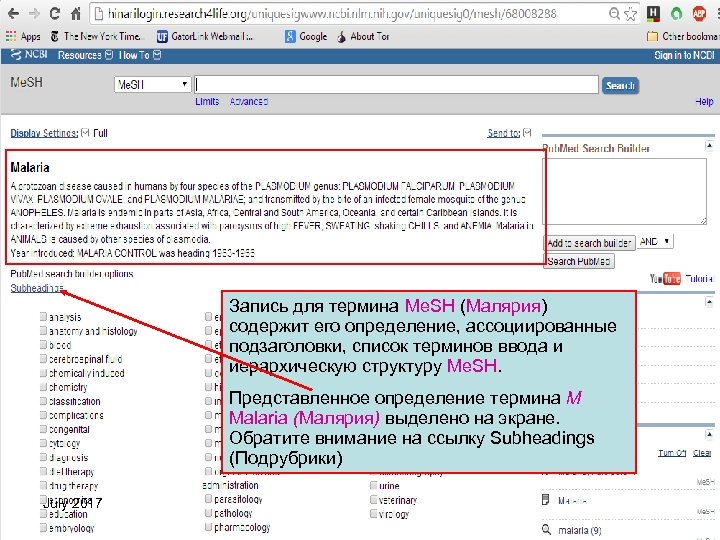Open the Help link
The image size is (720, 540).
(704, 101)
